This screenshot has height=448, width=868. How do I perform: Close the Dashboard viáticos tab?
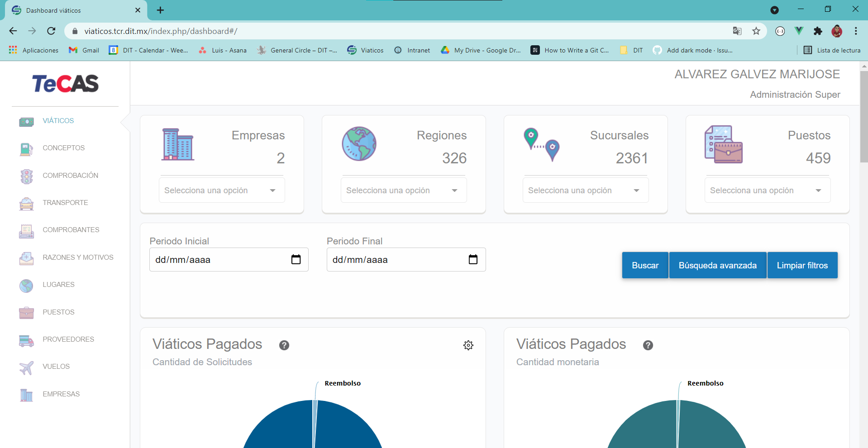click(x=138, y=10)
